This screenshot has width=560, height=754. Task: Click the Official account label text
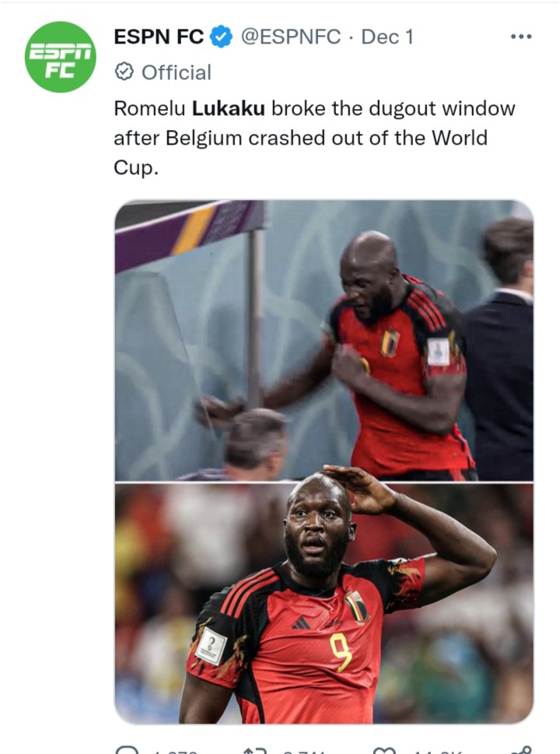[x=177, y=72]
